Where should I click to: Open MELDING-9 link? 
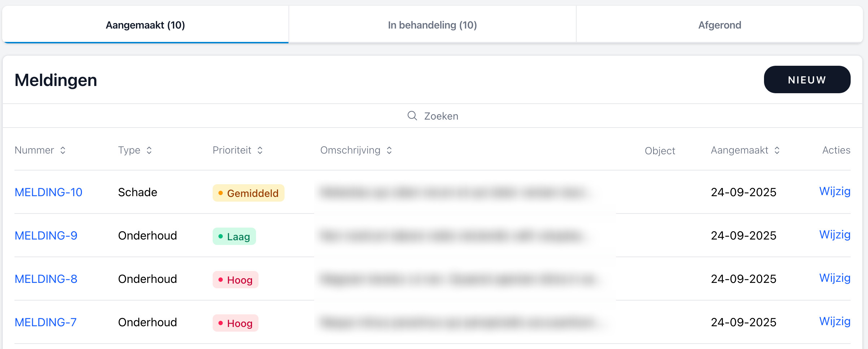[46, 236]
